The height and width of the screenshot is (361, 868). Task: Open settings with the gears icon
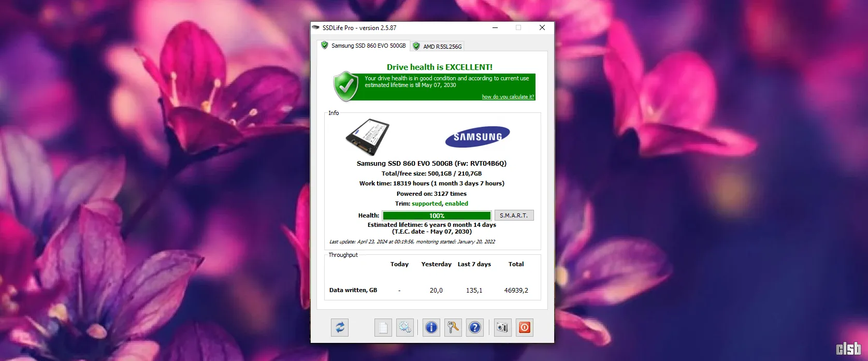click(405, 327)
